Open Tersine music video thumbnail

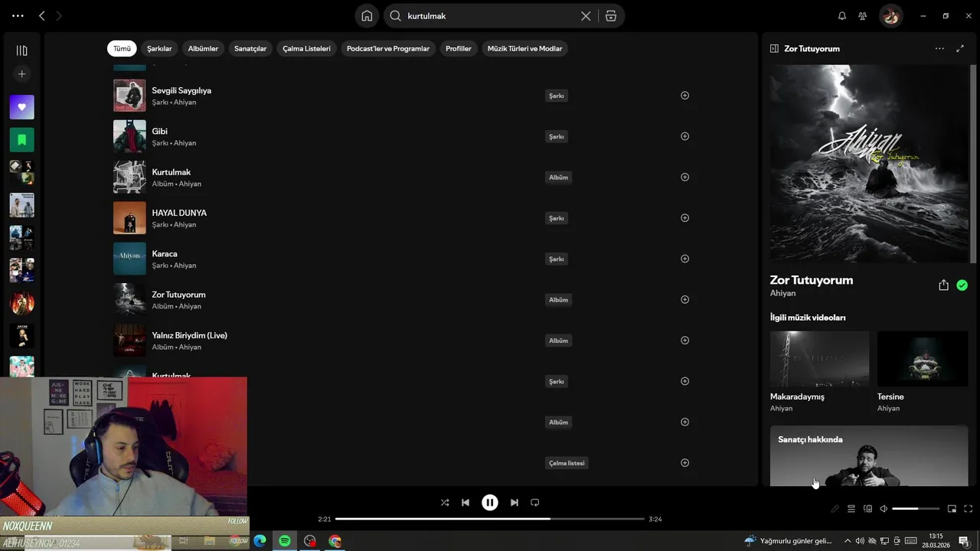pos(923,358)
